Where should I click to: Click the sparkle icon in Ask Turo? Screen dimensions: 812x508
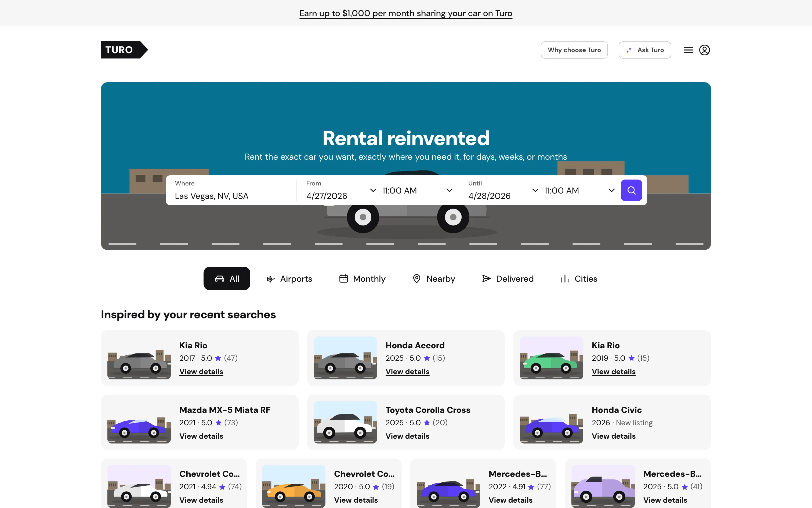coord(629,50)
